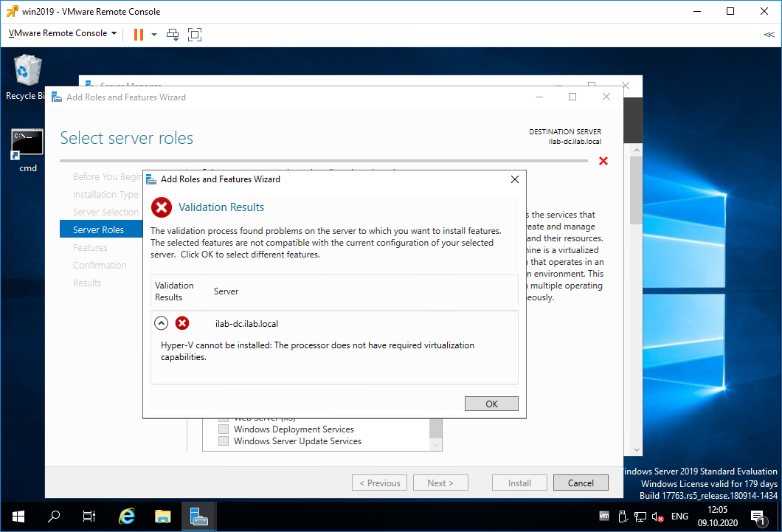Launch Internet Explorer from the taskbar
This screenshot has height=532, width=782.
click(126, 516)
